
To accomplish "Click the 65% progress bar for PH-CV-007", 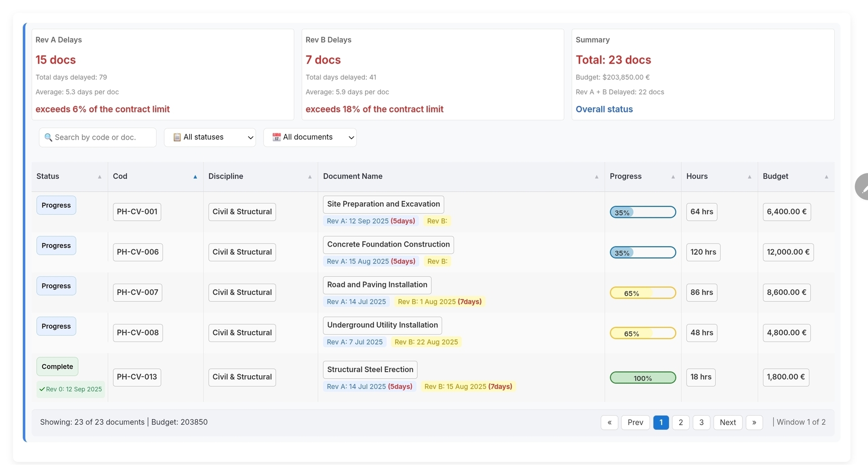I will [643, 293].
